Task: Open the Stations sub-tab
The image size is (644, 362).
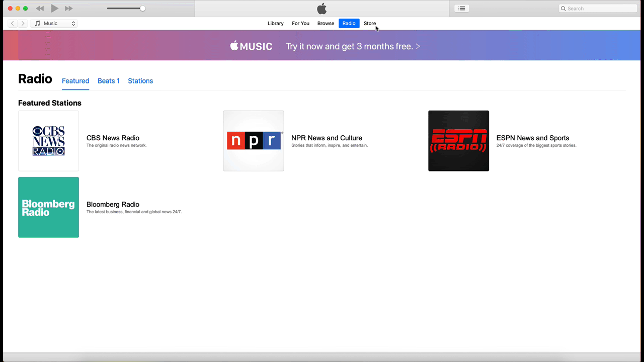Action: 140,81
